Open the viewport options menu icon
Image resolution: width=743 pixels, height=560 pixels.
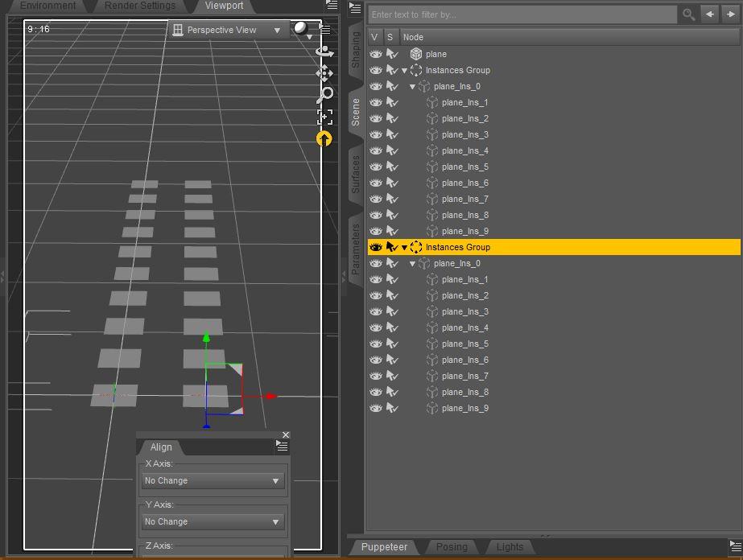click(324, 30)
